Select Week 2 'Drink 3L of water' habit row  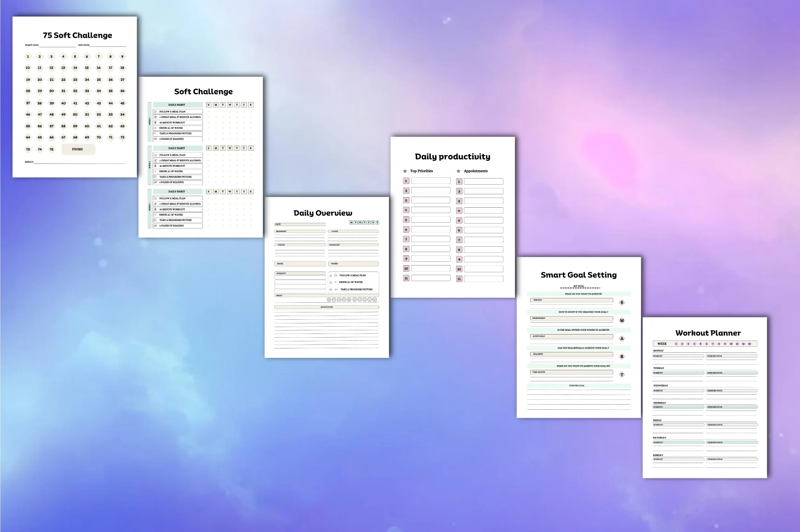[x=177, y=171]
